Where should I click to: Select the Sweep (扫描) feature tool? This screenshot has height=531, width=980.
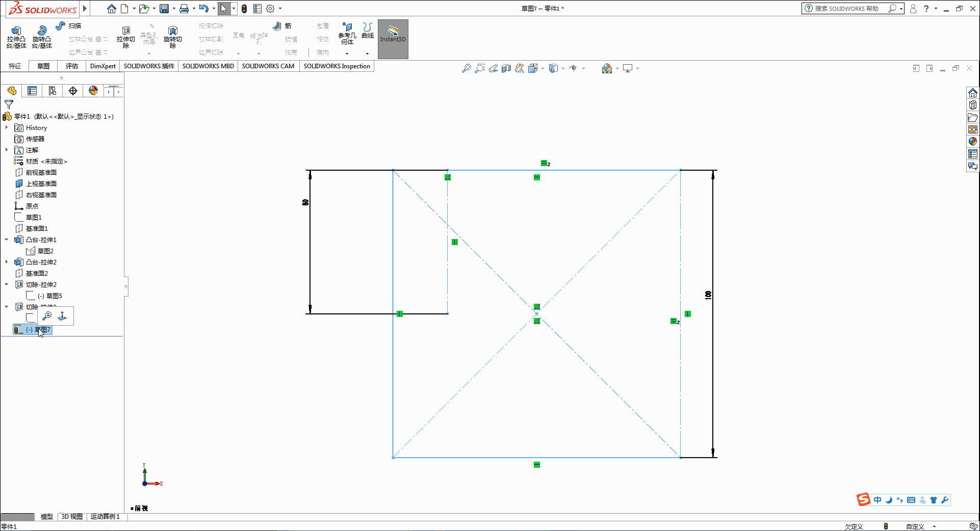(68, 25)
